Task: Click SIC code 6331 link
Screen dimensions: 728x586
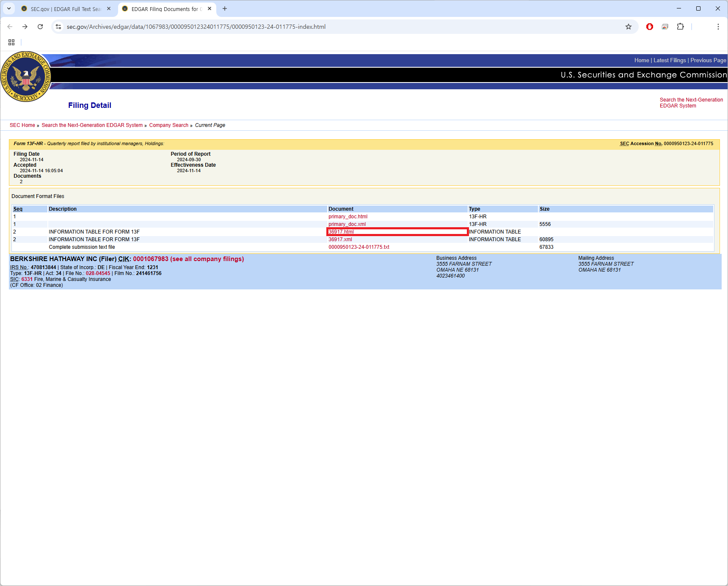Action: (27, 279)
